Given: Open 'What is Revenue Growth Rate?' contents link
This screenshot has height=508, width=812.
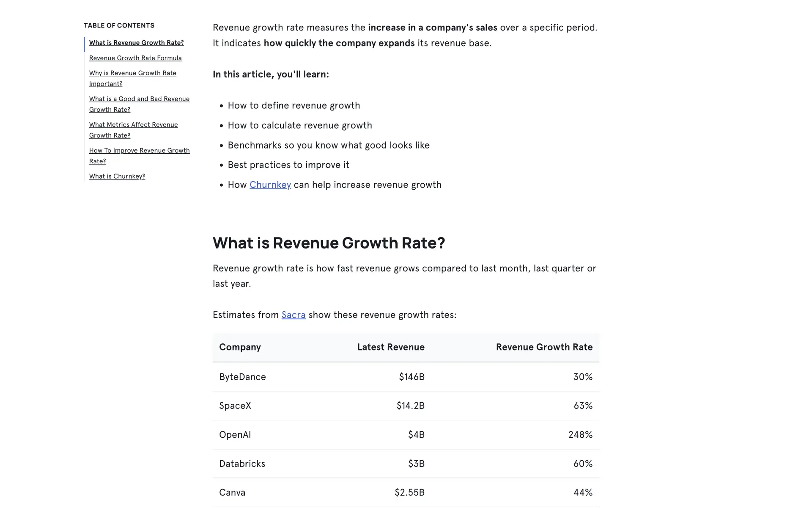Looking at the screenshot, I should 136,43.
